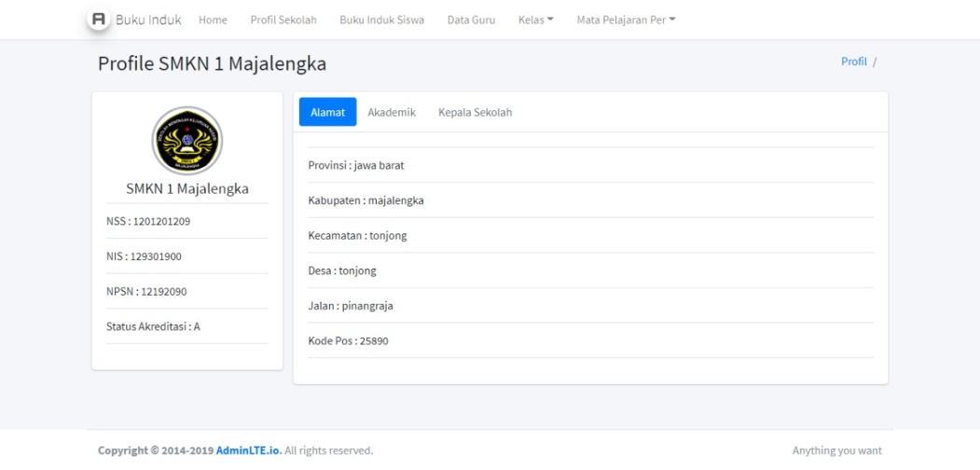Screen dimensions: 980x470
Task: Click the Status Akreditasi : A entry
Action: 186,325
